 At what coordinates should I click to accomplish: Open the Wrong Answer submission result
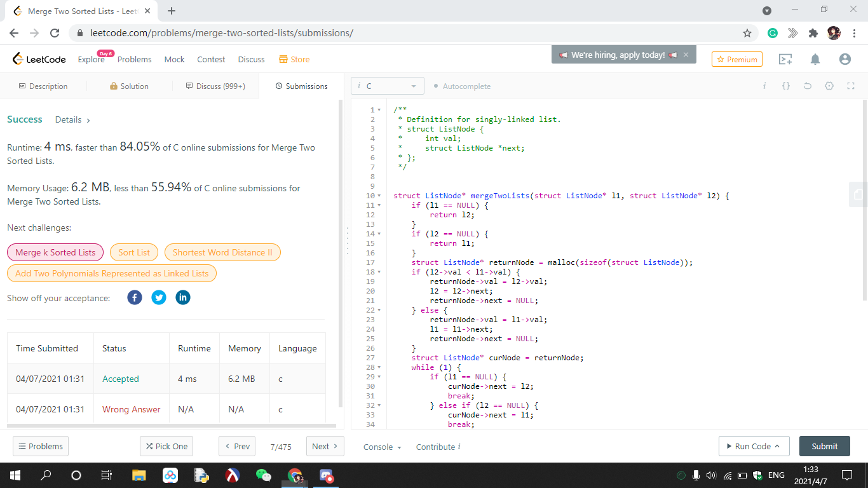click(x=132, y=409)
